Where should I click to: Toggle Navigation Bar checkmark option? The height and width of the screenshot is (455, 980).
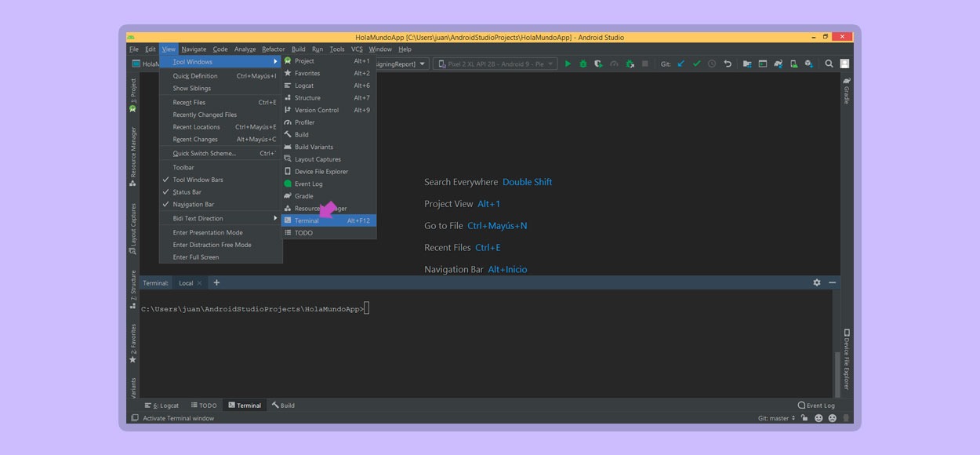[x=220, y=205]
